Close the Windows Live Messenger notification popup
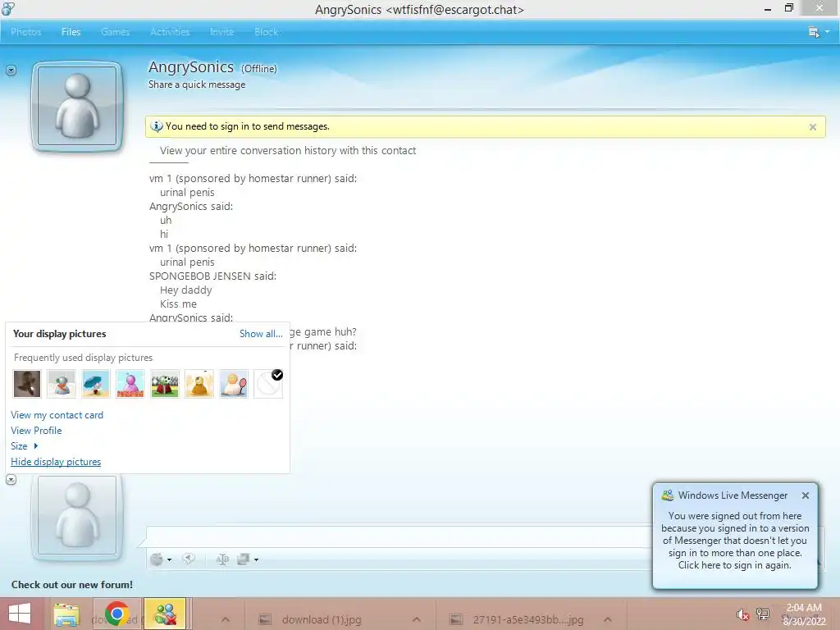Image resolution: width=840 pixels, height=630 pixels. point(806,495)
